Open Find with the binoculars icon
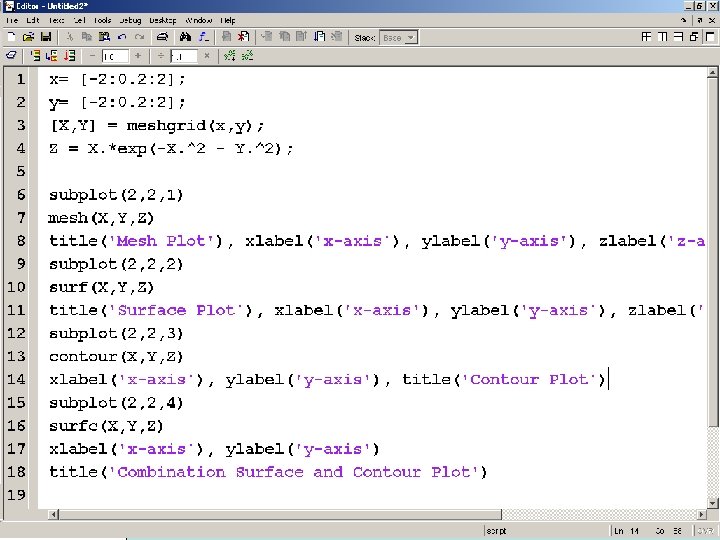The width and height of the screenshot is (720, 540). [x=186, y=37]
